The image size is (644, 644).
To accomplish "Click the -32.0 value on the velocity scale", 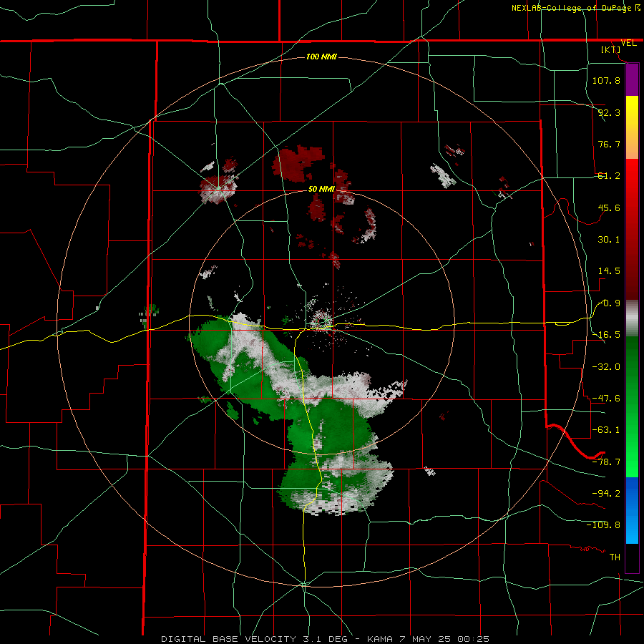I will coord(606,366).
